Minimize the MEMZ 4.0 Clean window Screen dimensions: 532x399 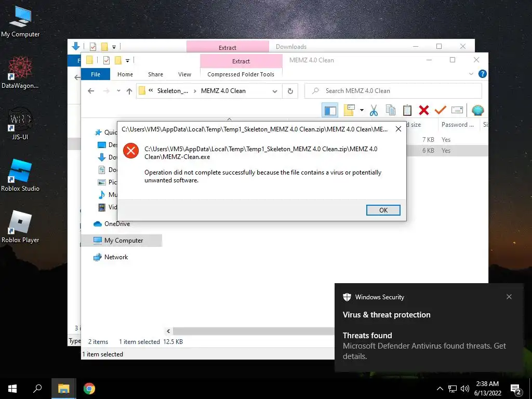click(x=429, y=60)
